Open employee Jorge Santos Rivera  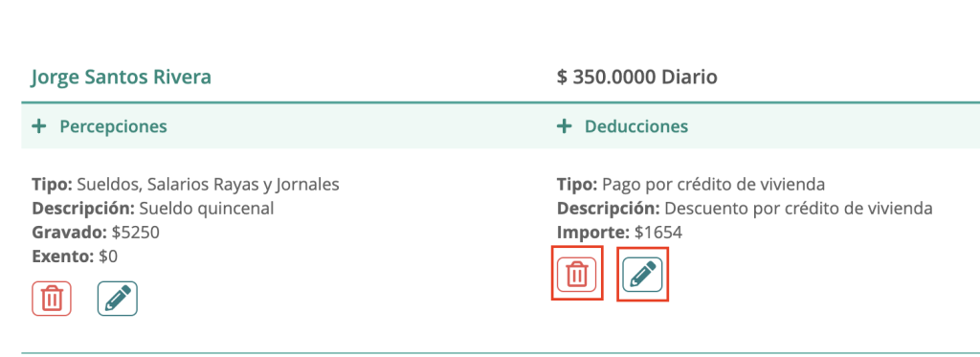122,78
